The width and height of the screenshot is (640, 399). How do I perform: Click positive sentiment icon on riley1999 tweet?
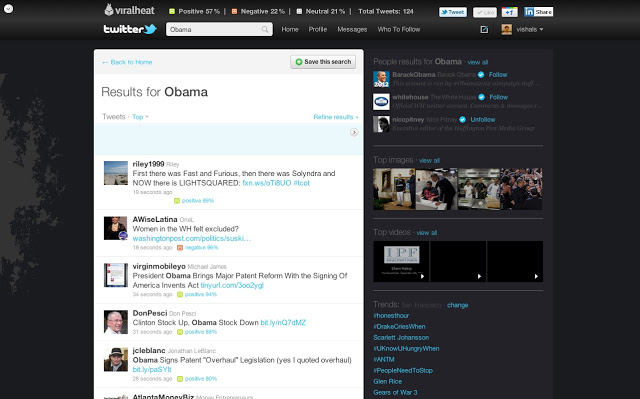[177, 201]
